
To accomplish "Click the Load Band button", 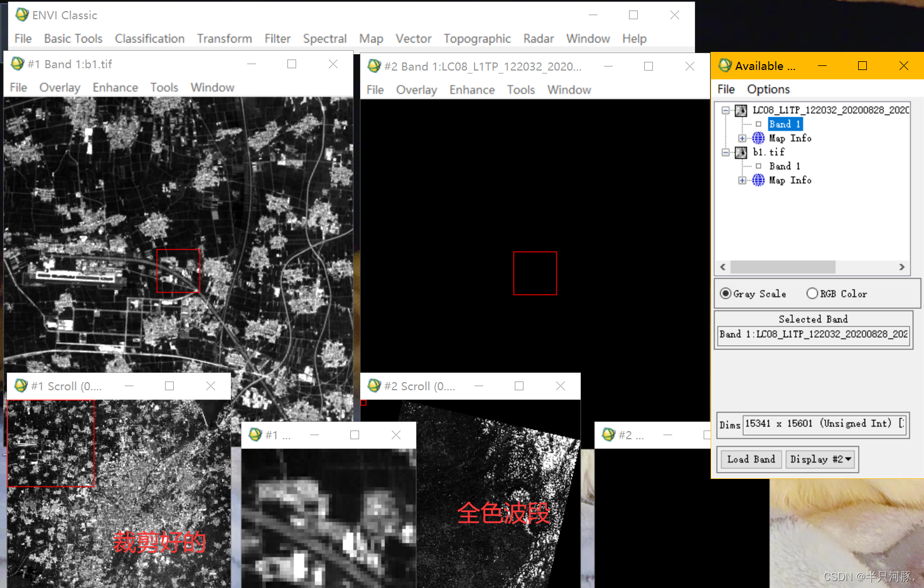I will click(x=751, y=459).
